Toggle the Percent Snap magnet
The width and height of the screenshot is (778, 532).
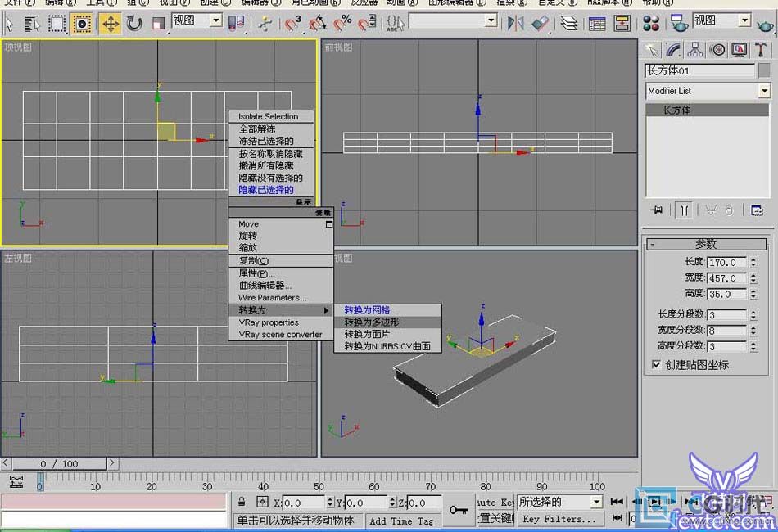click(342, 23)
